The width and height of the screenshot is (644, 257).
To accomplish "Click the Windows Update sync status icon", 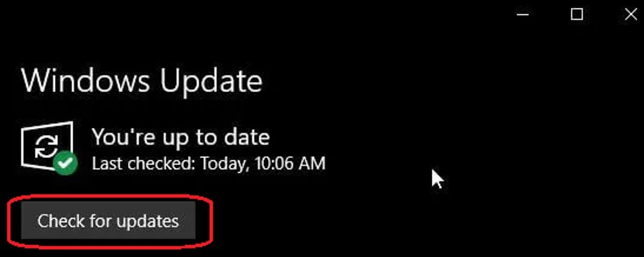I will pos(49,148).
